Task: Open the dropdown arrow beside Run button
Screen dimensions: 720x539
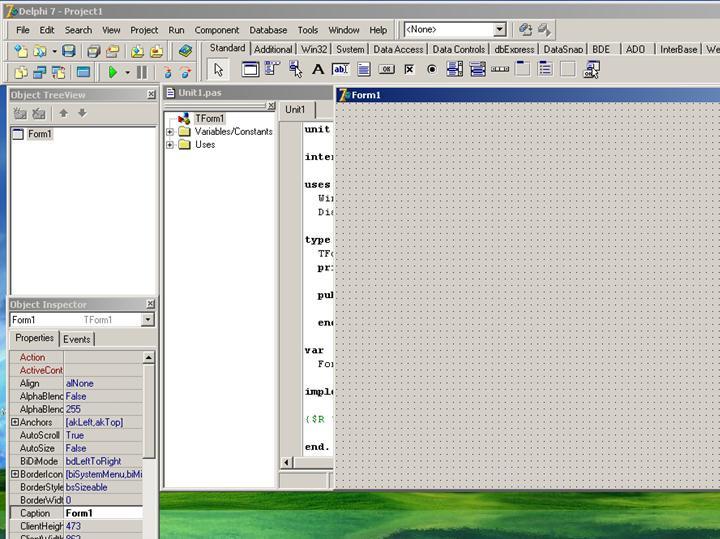Action: [x=127, y=73]
